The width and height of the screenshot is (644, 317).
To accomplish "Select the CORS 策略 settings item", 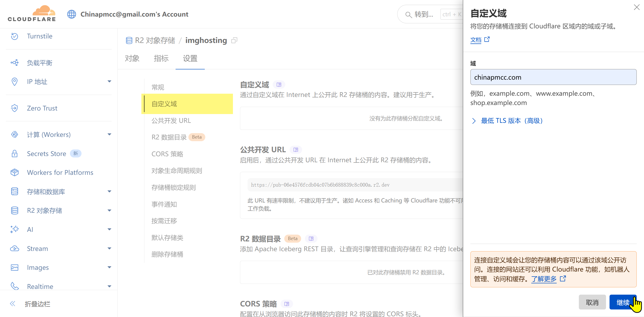I will pyautogui.click(x=167, y=154).
